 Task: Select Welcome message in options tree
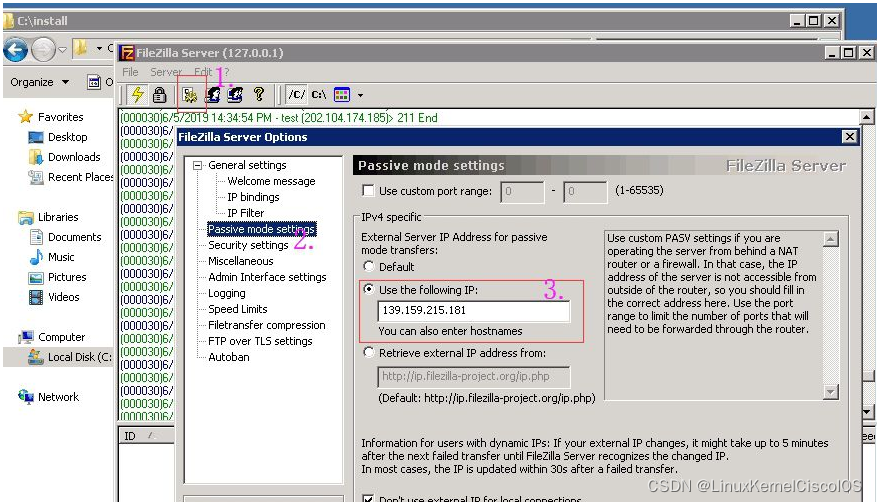[x=271, y=181]
